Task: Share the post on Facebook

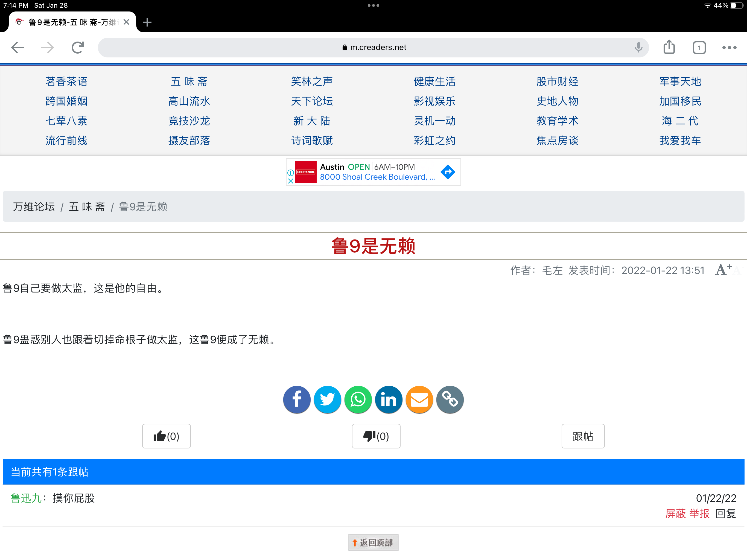Action: point(297,399)
